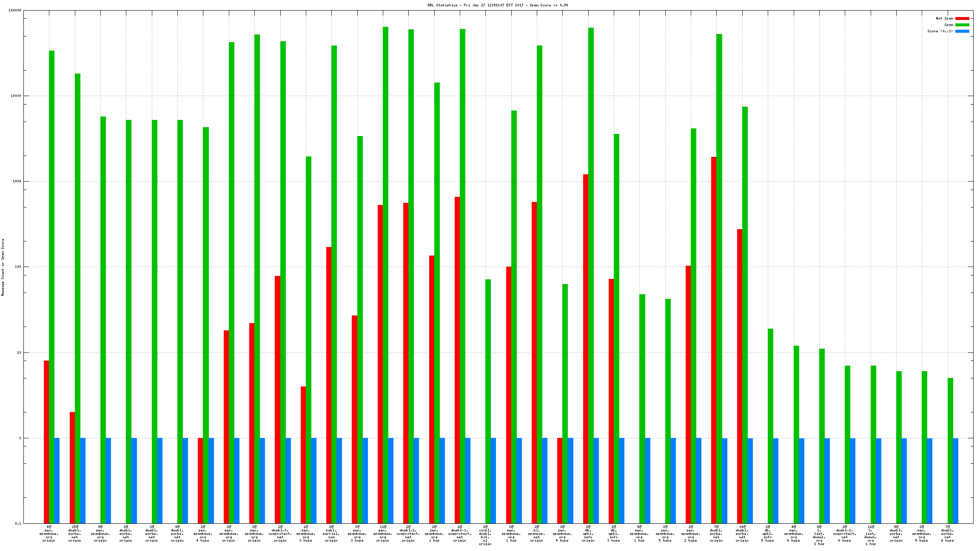Click the blue bar for 7@ dnsbl.sorbs.net 6 hops
This screenshot has width=980, height=551.
click(955, 480)
